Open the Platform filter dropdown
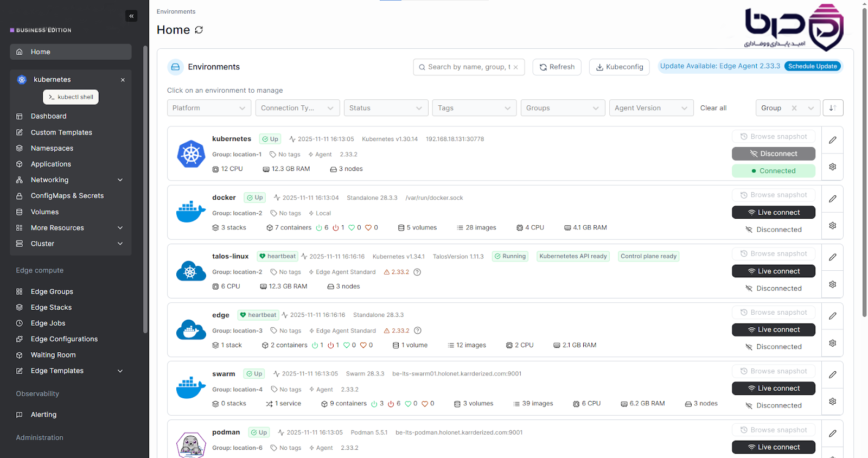Screen dimensions: 868x458 (209, 108)
